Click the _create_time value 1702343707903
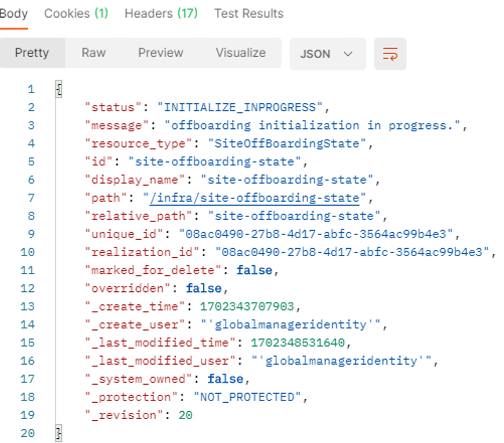Viewport: 504px width, 443px height. tap(247, 307)
